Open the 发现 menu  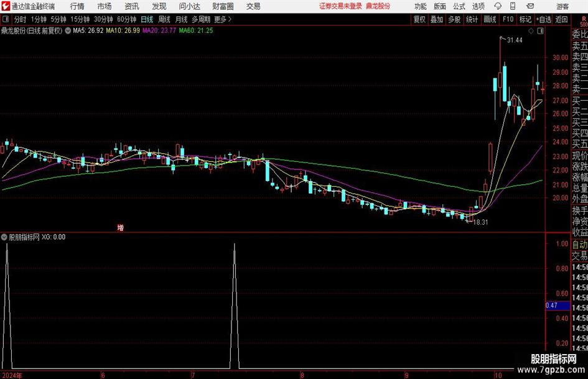[x=159, y=6]
